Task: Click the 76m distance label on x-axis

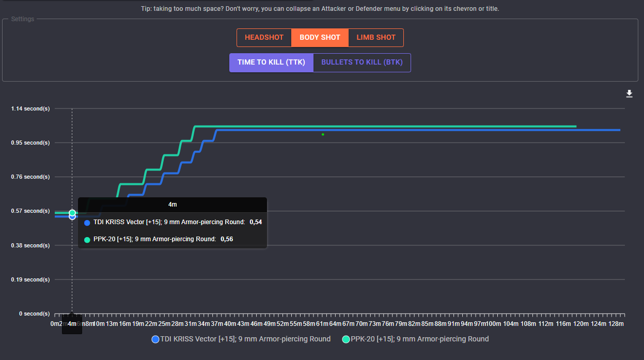Action: tap(388, 324)
